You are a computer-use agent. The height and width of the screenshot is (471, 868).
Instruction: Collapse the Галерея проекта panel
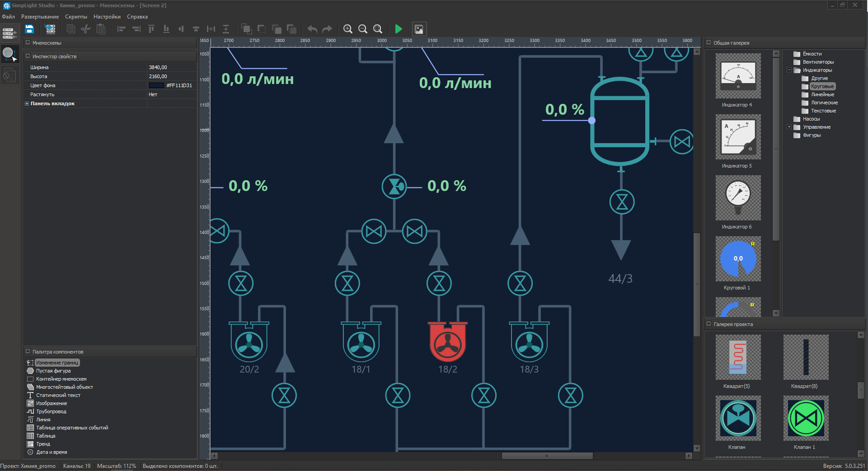(708, 324)
